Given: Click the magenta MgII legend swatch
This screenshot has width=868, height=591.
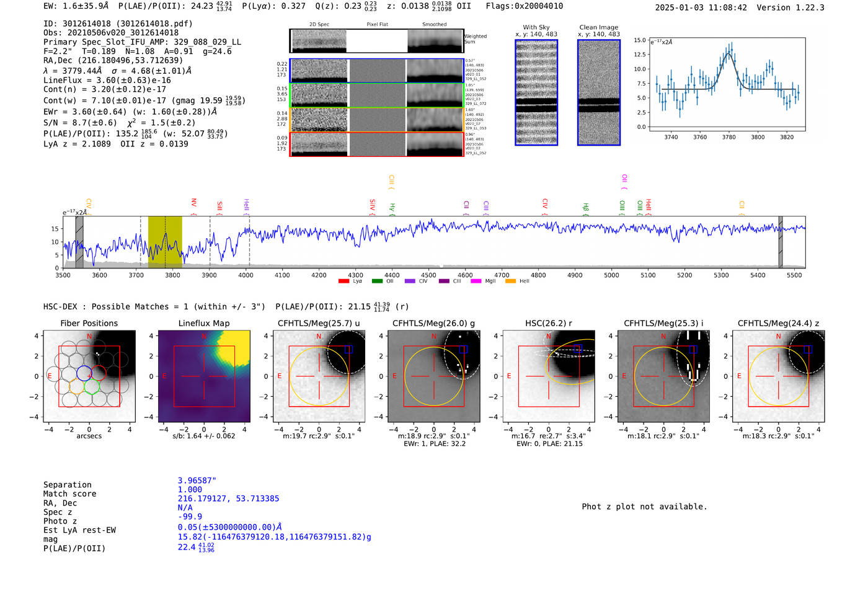Looking at the screenshot, I should (476, 281).
